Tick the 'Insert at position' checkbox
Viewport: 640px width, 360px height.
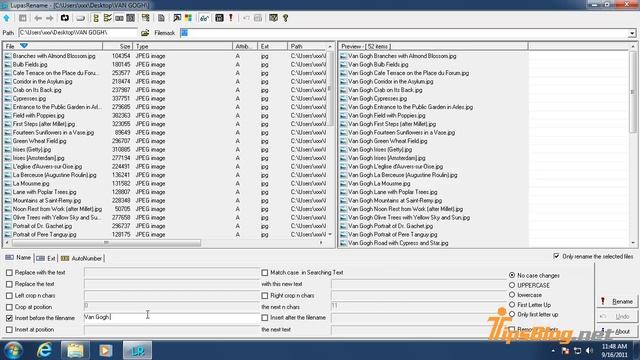tap(9, 329)
